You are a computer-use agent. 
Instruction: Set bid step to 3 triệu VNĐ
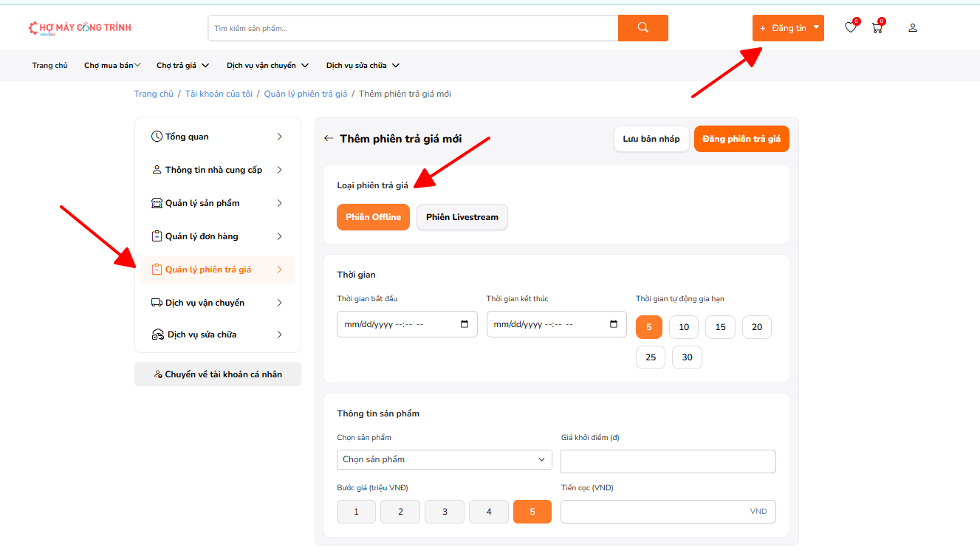(445, 512)
